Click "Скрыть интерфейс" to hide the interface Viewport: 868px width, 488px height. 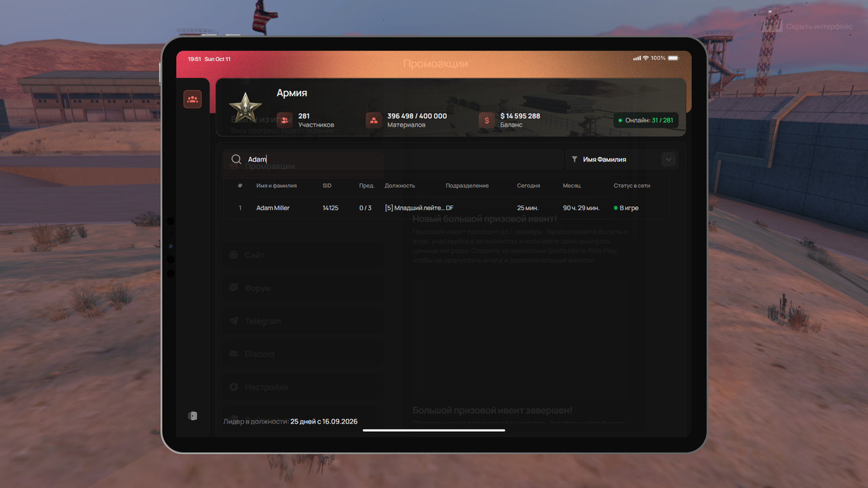pos(819,26)
